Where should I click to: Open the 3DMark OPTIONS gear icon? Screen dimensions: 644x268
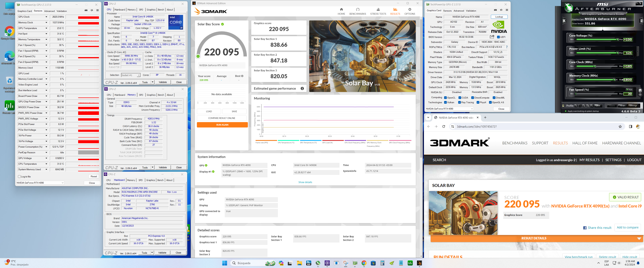coord(410,11)
